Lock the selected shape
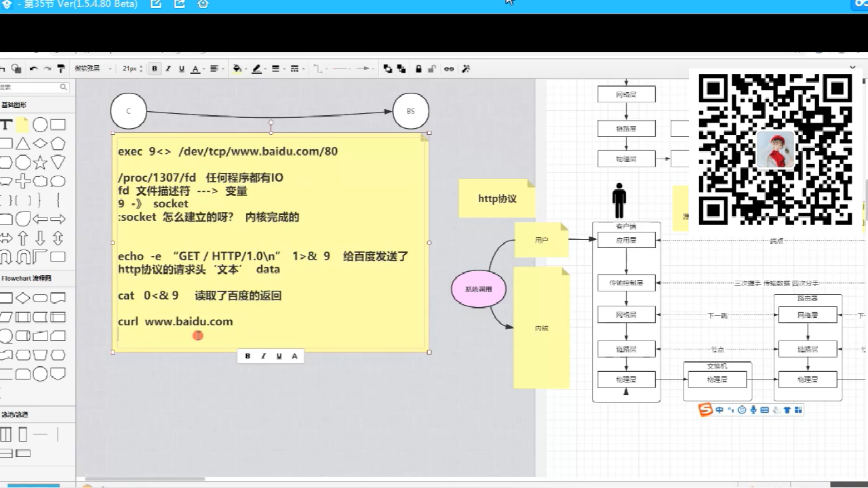868x488 pixels. pos(418,68)
